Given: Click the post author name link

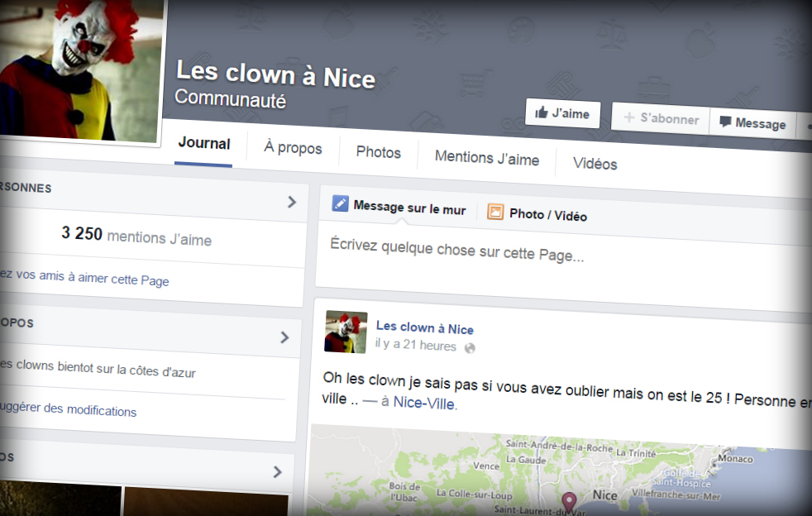Looking at the screenshot, I should (424, 328).
